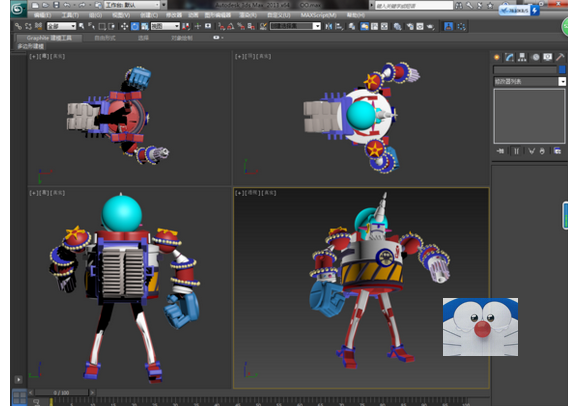This screenshot has height=406, width=568.
Task: Switch to the Display panel icon
Action: coord(548,57)
